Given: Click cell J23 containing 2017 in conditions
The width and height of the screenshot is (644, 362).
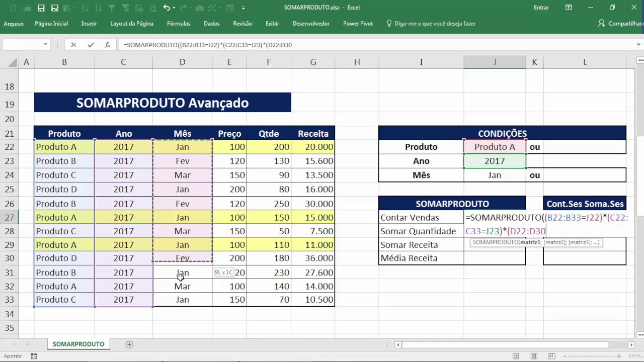Looking at the screenshot, I should point(495,161).
